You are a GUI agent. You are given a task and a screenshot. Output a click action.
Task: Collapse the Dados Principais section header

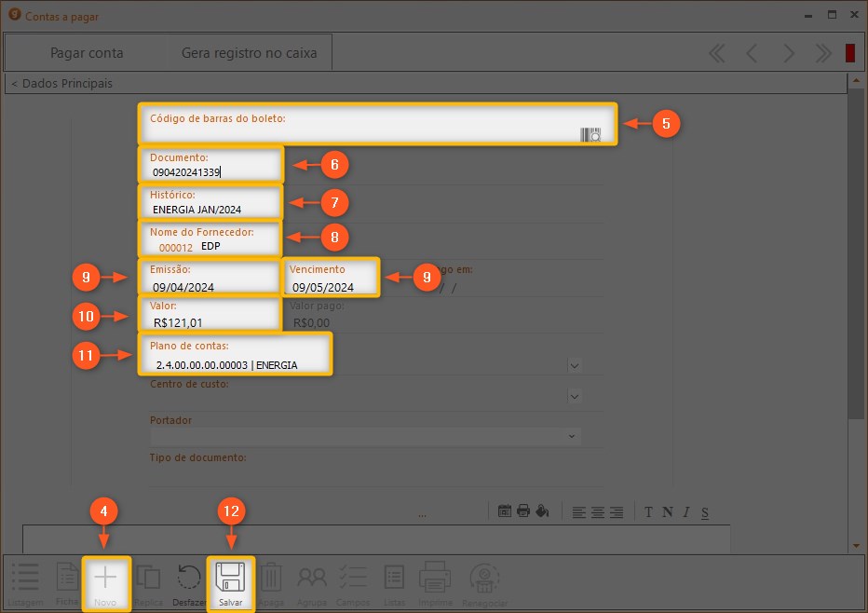[61, 84]
